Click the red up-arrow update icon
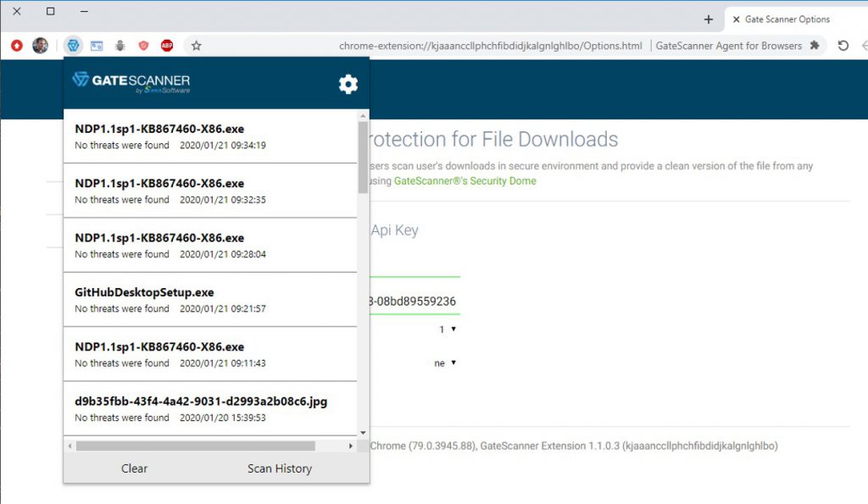 click(17, 46)
